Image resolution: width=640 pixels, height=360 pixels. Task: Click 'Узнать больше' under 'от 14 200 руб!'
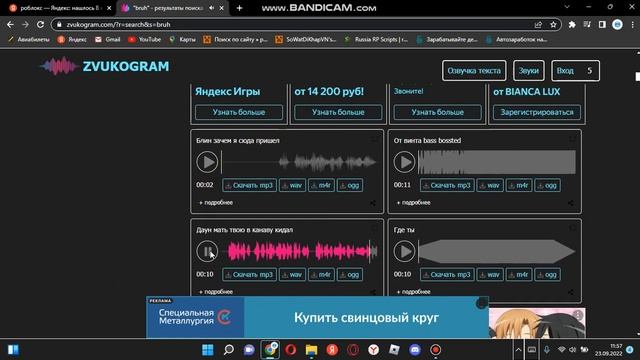[x=338, y=112]
